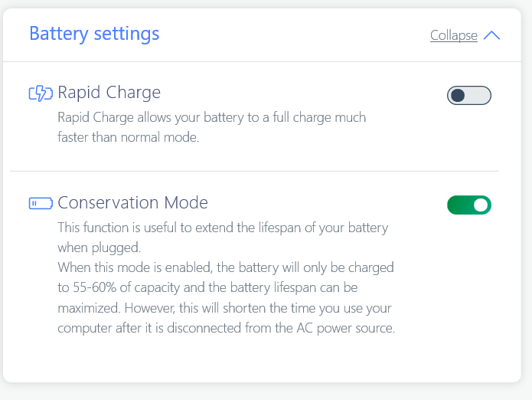
Task: Click the divider between Rapid Charge and Conservation Mode
Action: click(x=254, y=171)
